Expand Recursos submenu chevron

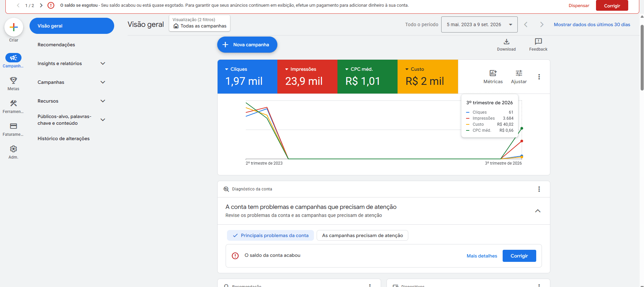pyautogui.click(x=103, y=101)
